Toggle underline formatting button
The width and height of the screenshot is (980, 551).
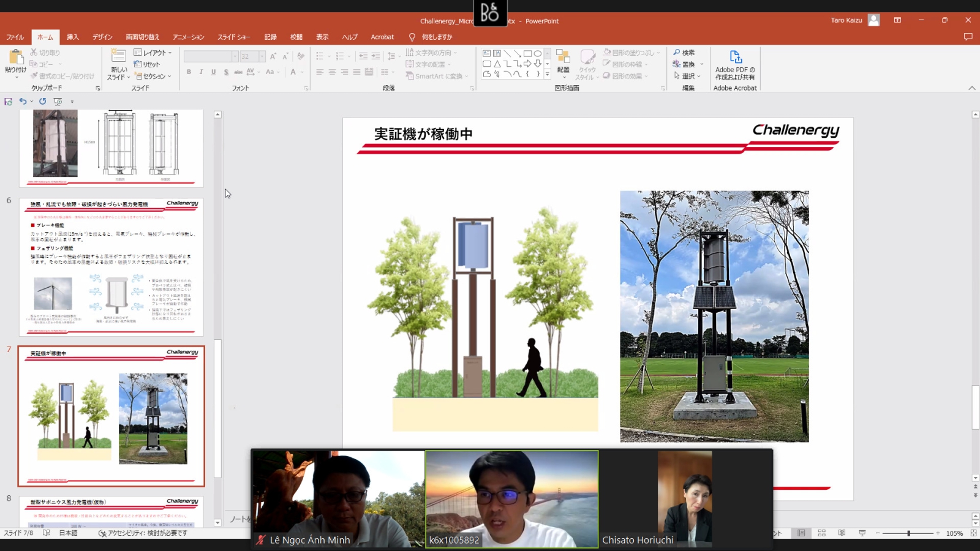point(213,72)
